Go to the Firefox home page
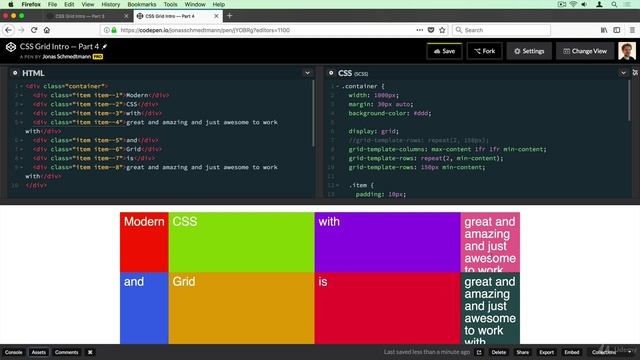Image resolution: width=640 pixels, height=360 pixels. coord(47,30)
